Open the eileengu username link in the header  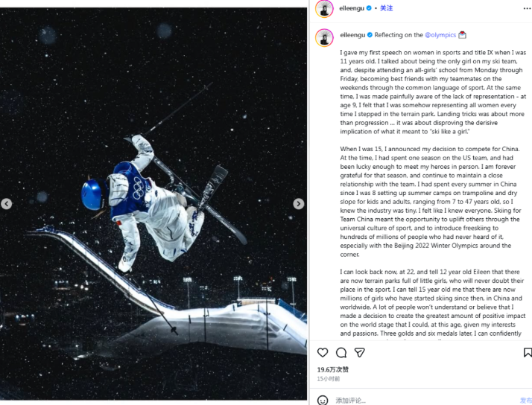click(351, 8)
